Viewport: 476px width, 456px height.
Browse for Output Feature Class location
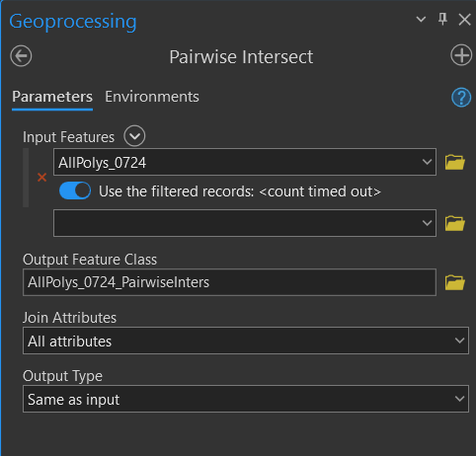point(455,282)
